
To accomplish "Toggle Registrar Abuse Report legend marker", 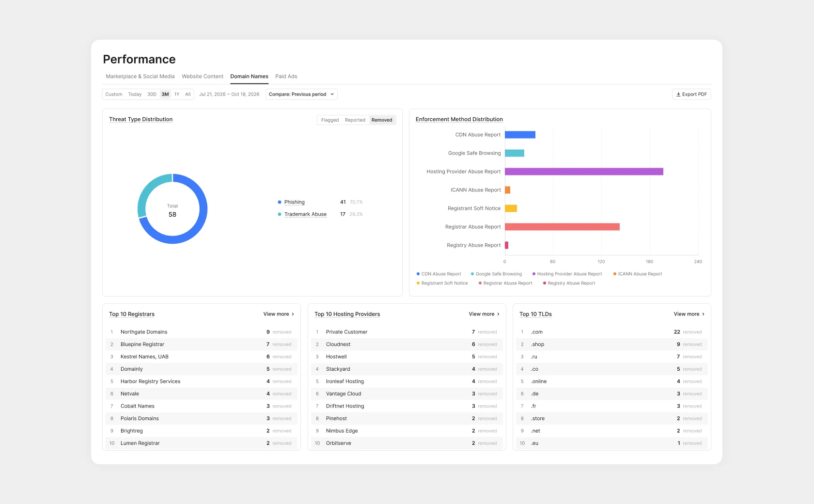I will (480, 283).
